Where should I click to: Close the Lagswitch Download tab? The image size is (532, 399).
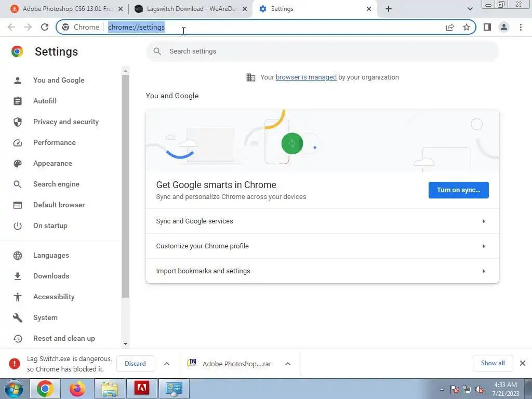pos(245,9)
